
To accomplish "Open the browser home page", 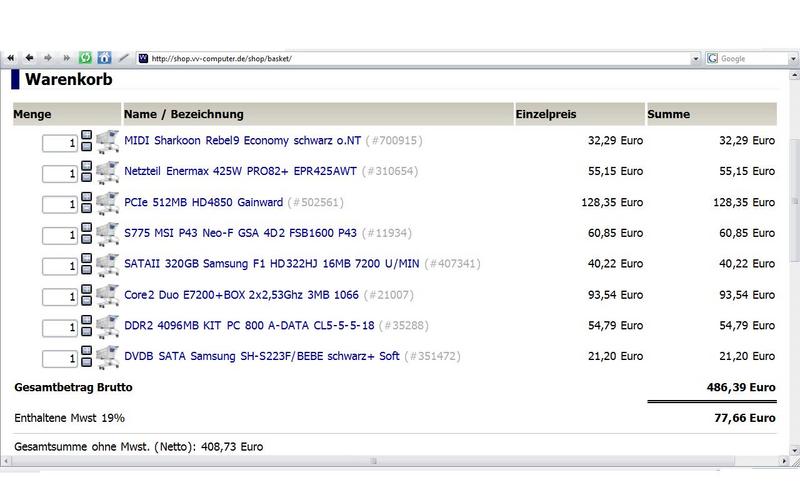I will coord(104,58).
